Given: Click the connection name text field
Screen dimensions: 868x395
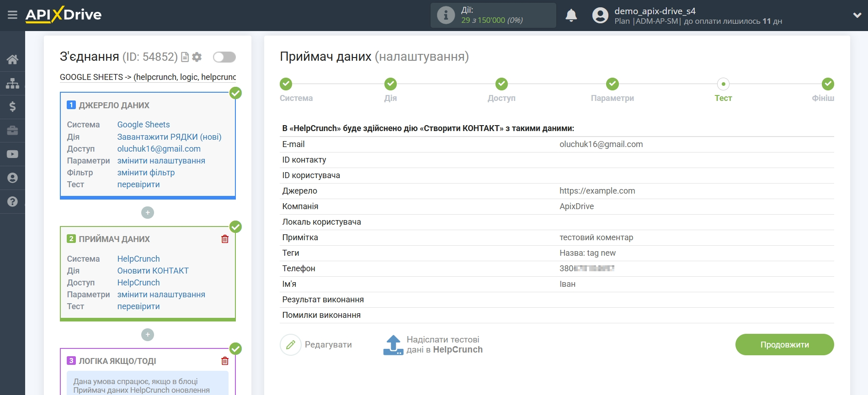Looking at the screenshot, I should [148, 77].
